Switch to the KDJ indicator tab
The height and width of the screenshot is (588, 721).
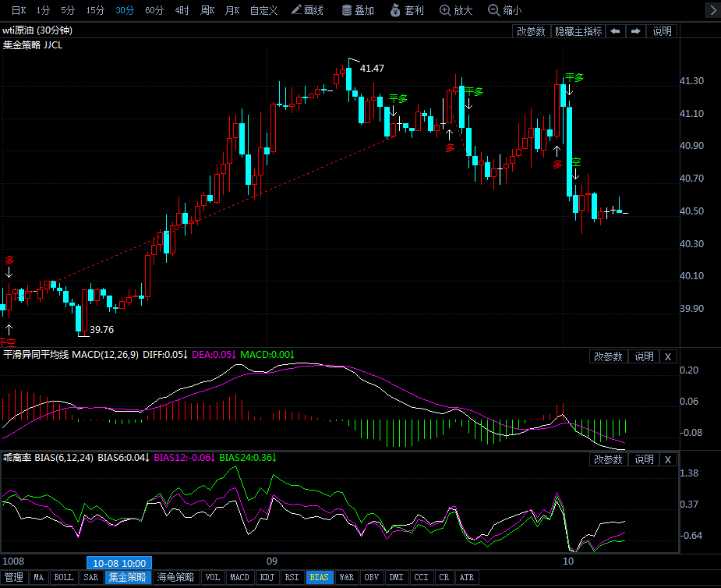tap(267, 578)
